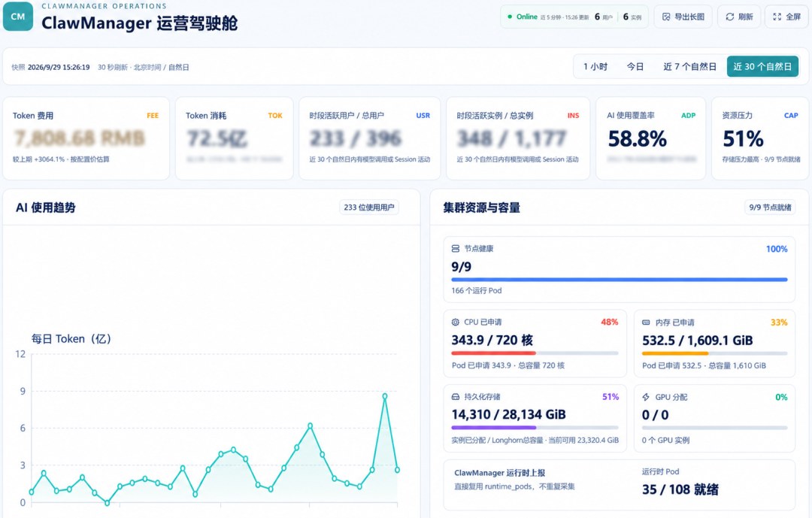
Task: Select 近 7 个自然日 range
Action: tap(689, 67)
